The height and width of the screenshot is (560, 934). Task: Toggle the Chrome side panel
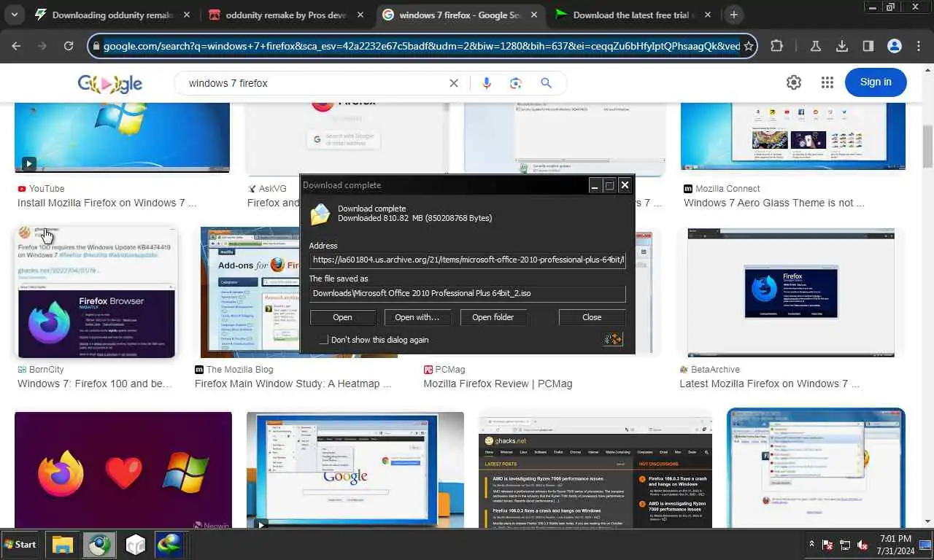coord(868,46)
